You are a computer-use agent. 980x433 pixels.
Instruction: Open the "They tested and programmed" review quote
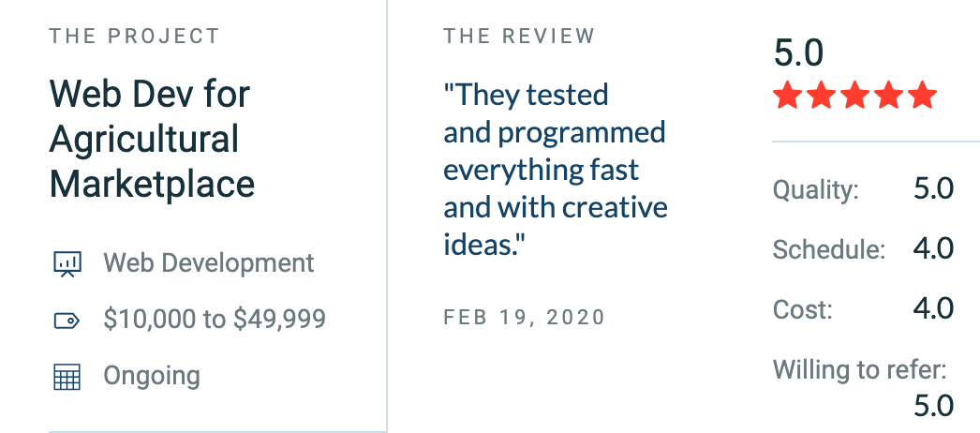coord(556,170)
